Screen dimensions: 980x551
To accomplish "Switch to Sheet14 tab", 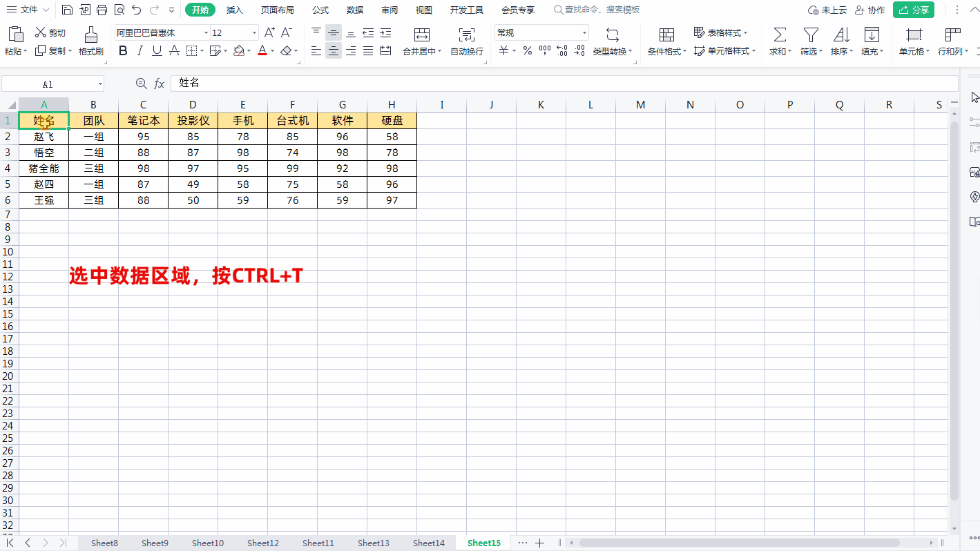I will [428, 543].
